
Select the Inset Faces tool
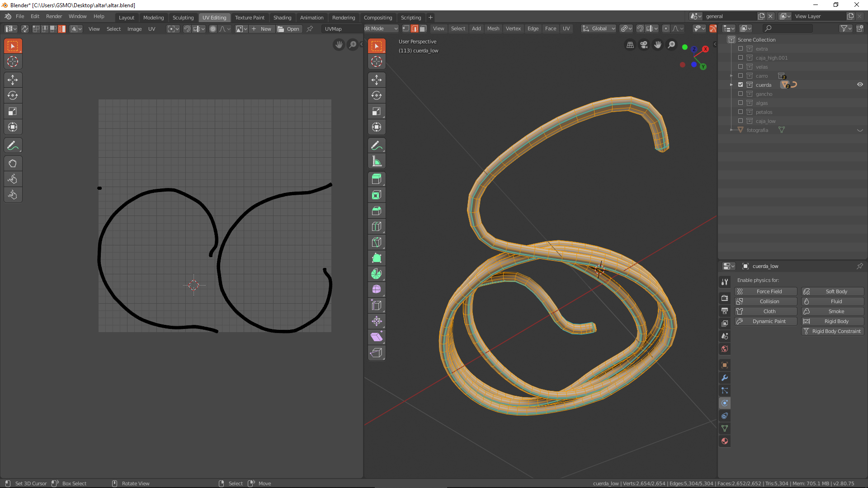pos(377,195)
